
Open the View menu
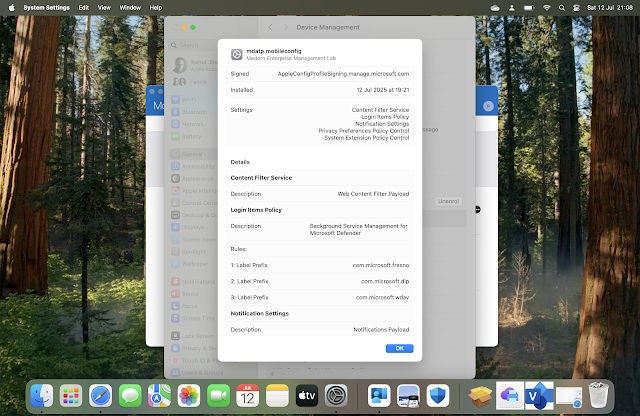104,7
